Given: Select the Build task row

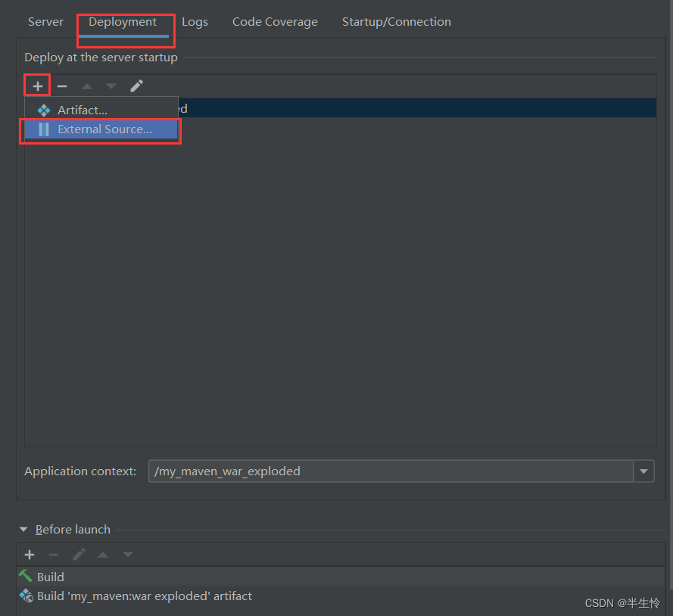Looking at the screenshot, I should click(x=341, y=577).
